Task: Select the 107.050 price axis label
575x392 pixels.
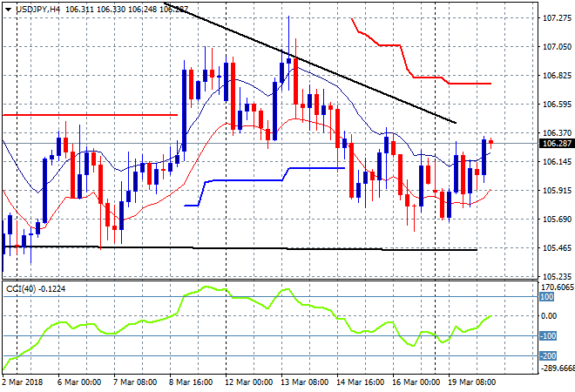Action: click(557, 46)
